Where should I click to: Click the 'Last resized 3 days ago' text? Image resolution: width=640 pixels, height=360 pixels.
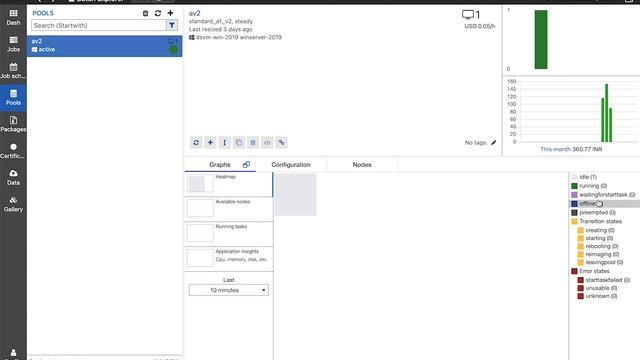220,29
